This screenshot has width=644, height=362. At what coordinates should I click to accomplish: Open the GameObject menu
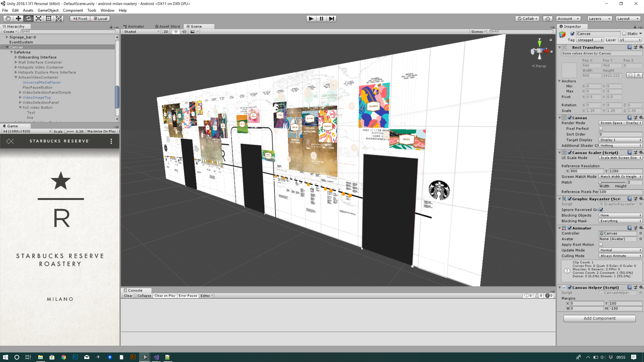tap(48, 10)
